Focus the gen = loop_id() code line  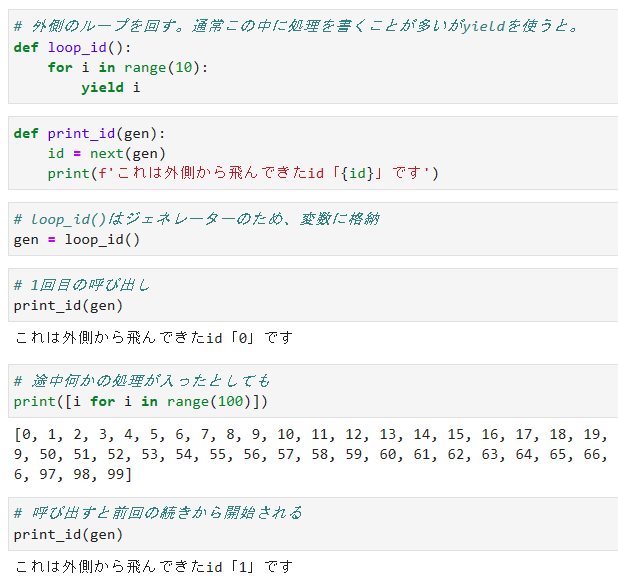coord(77,239)
